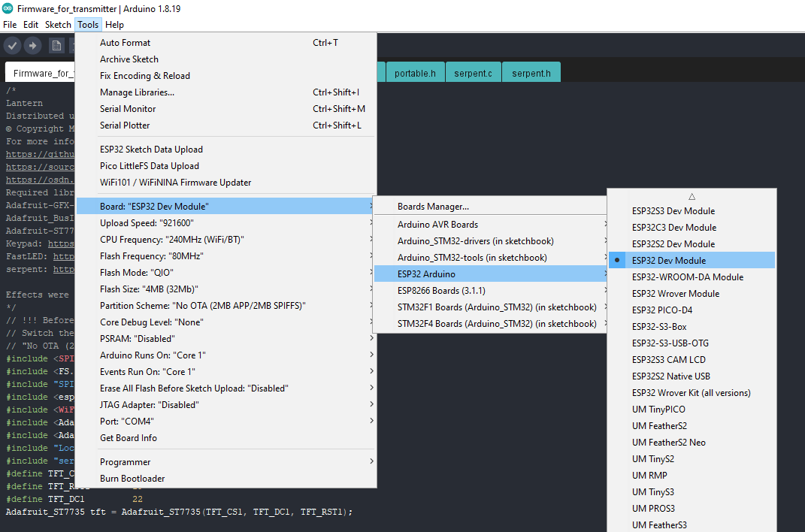Image resolution: width=805 pixels, height=532 pixels.
Task: Open the Help menu
Action: (114, 25)
